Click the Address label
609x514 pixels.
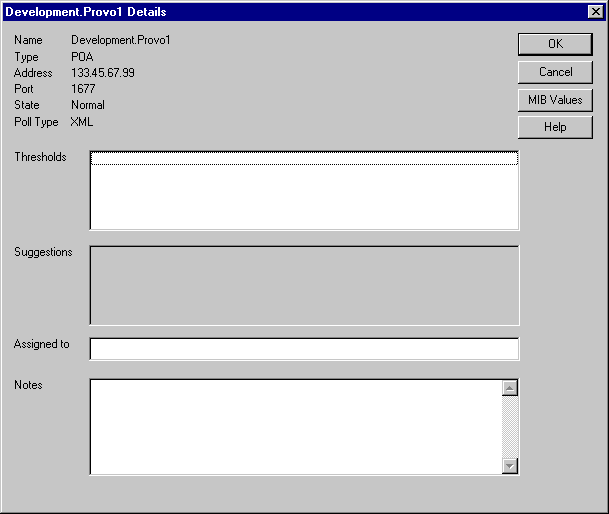(x=33, y=73)
